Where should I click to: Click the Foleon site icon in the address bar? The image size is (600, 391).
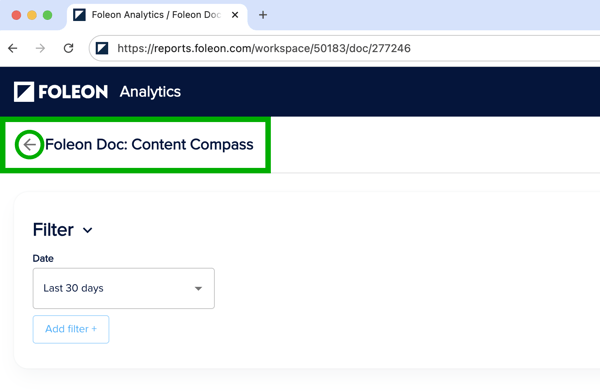click(x=102, y=48)
